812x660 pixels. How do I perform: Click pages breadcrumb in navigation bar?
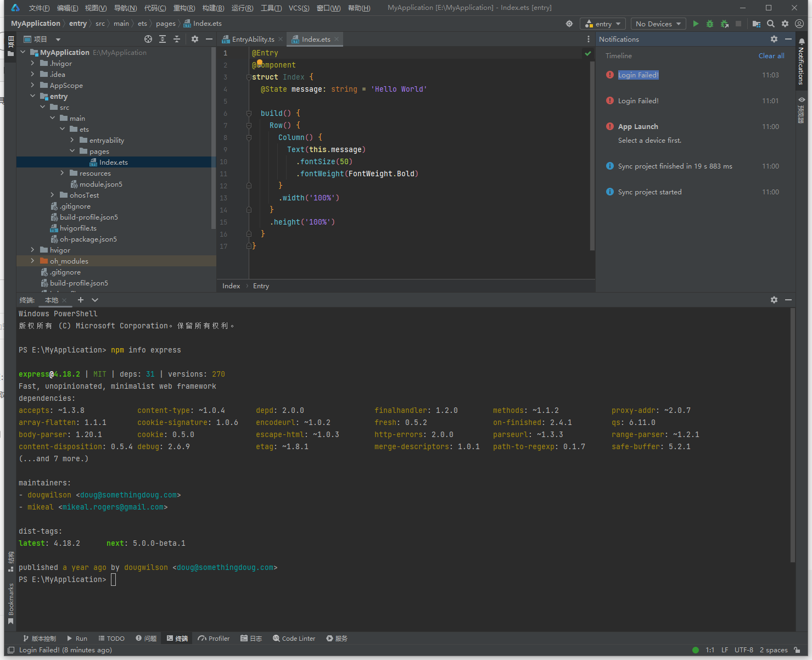coord(165,24)
